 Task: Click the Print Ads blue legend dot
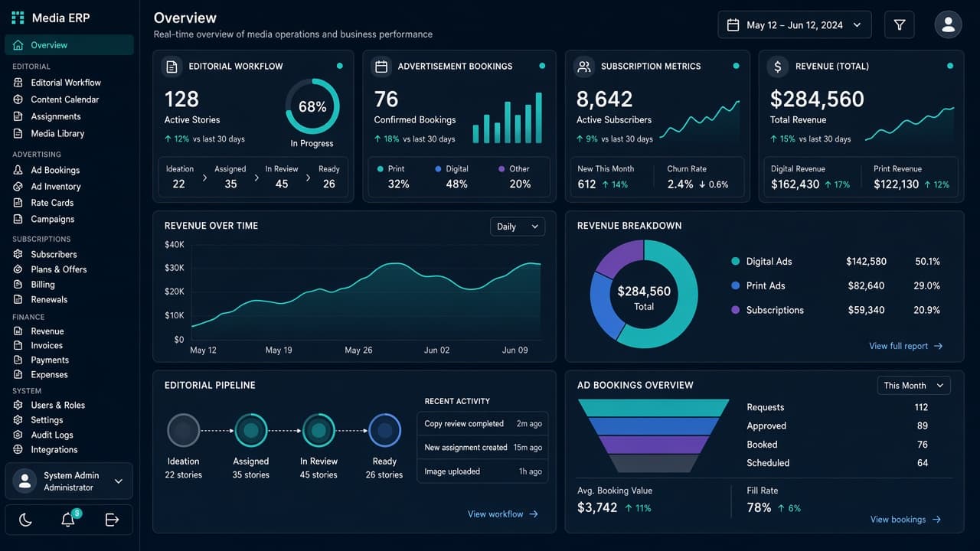[x=736, y=285]
